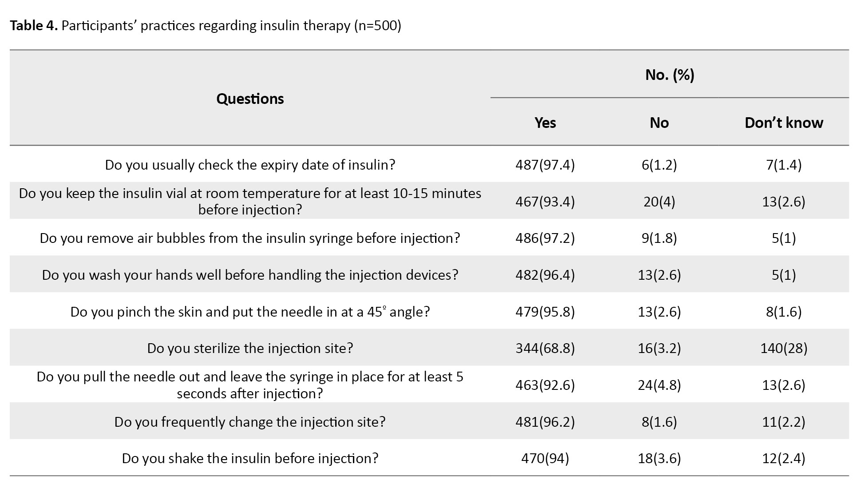868x484 pixels.
Task: Select the room temperature insulin vial question
Action: pyautogui.click(x=250, y=201)
